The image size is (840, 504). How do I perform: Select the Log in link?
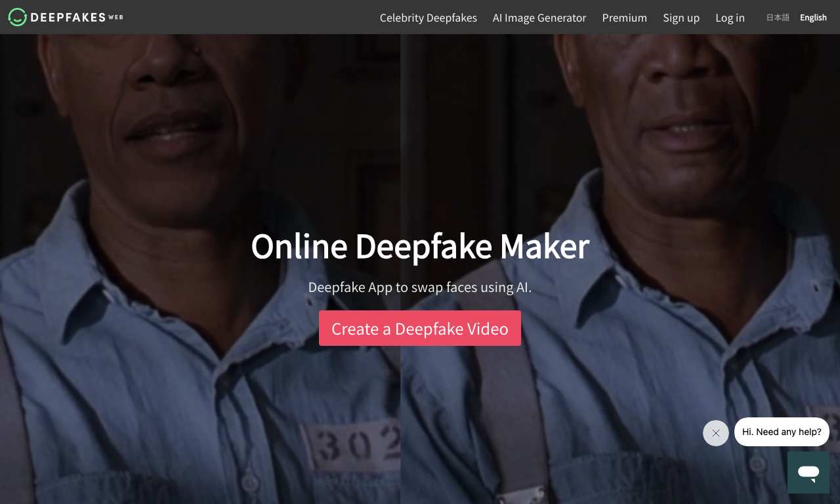click(x=730, y=18)
